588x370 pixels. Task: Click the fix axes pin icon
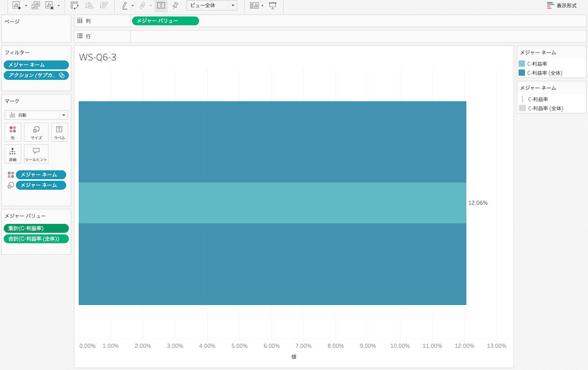coord(175,5)
